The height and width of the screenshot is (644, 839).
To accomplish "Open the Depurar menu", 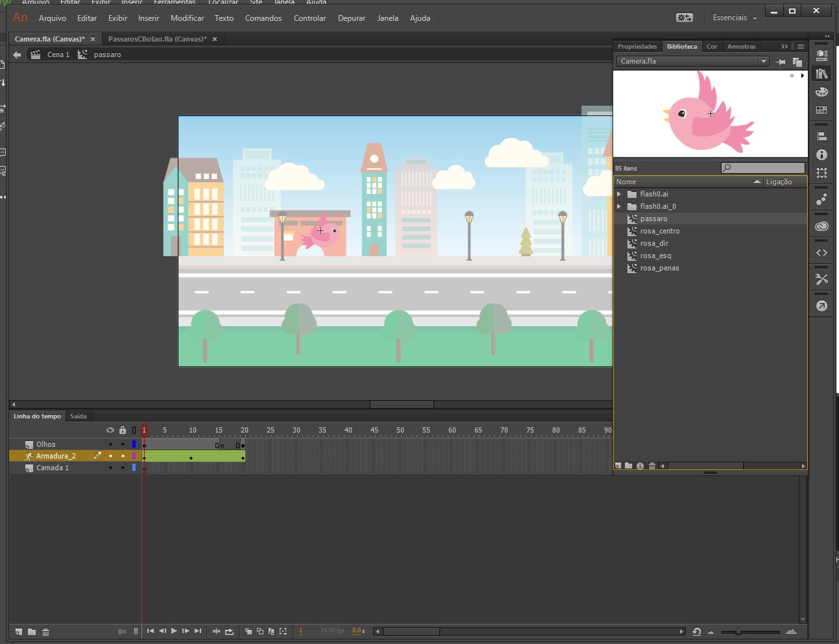I will point(352,18).
